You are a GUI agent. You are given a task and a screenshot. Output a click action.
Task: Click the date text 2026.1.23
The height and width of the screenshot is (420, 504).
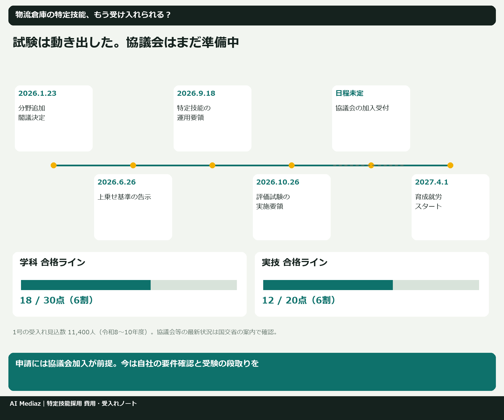tap(37, 94)
